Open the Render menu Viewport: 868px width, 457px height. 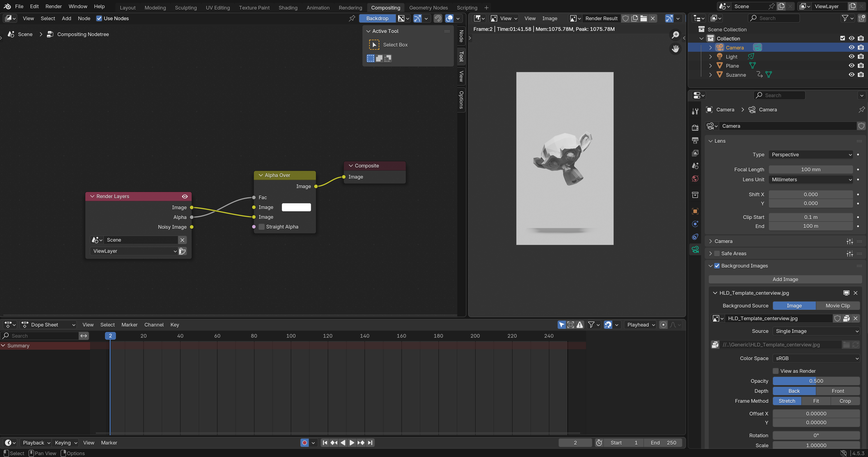pos(54,6)
